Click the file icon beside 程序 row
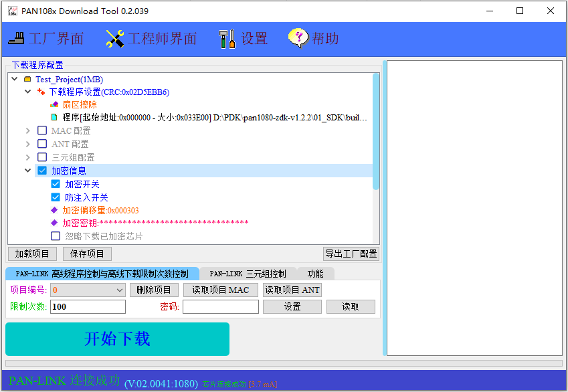 [x=54, y=117]
